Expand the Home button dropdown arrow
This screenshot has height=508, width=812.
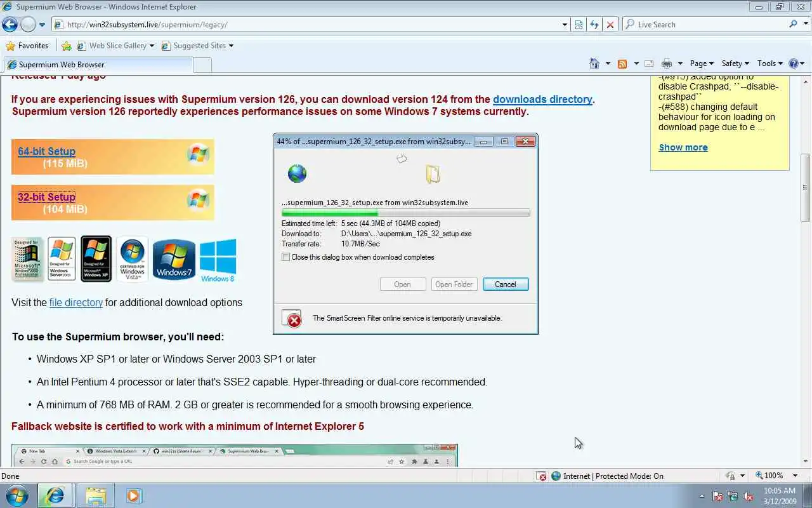coord(608,63)
